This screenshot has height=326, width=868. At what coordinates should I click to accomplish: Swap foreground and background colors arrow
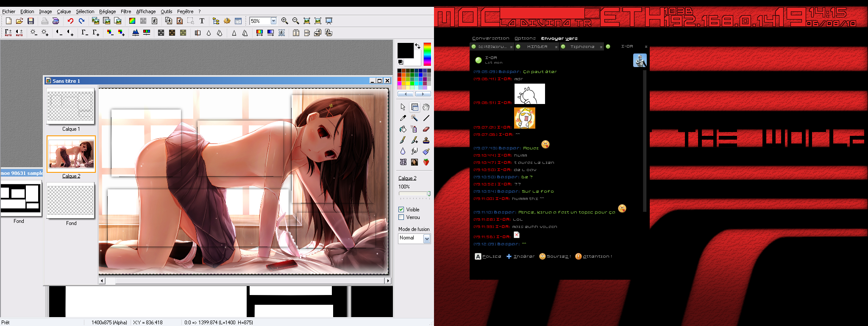418,46
